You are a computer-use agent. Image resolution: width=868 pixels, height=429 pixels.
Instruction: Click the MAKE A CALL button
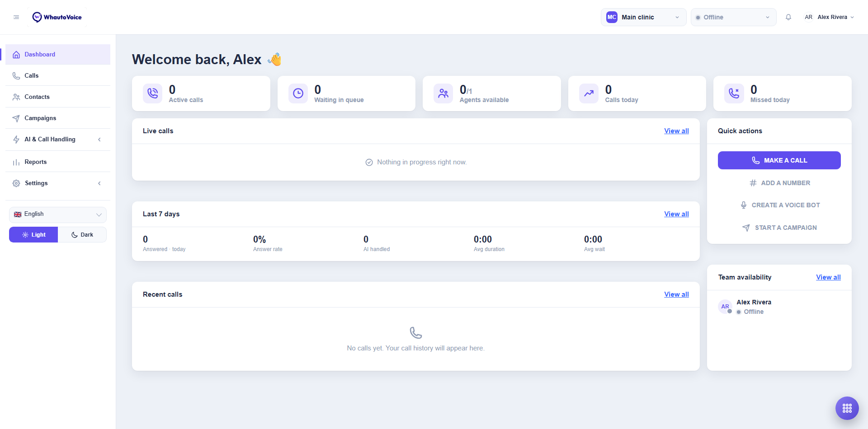click(779, 160)
